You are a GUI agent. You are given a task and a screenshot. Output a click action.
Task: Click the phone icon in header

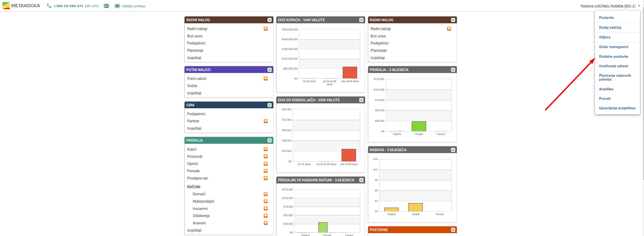[49, 6]
